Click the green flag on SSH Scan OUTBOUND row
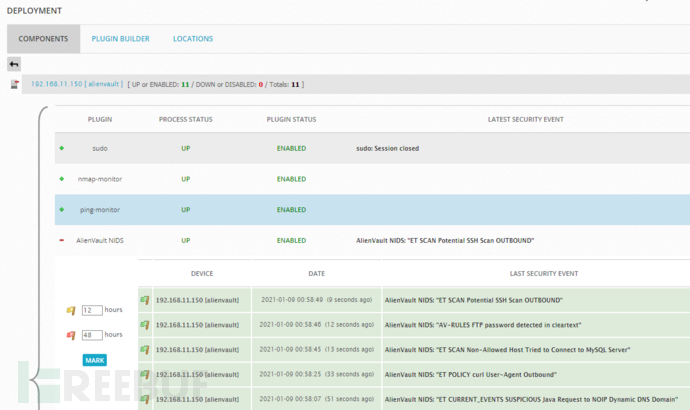This screenshot has width=690, height=410. coord(145,300)
